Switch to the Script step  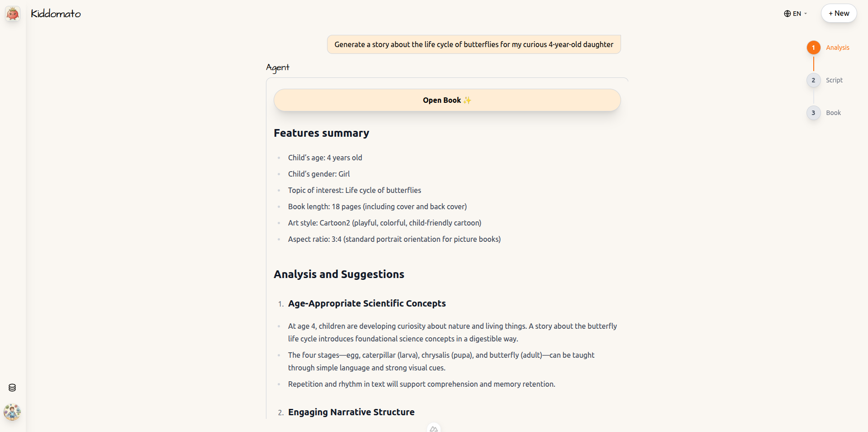point(834,80)
